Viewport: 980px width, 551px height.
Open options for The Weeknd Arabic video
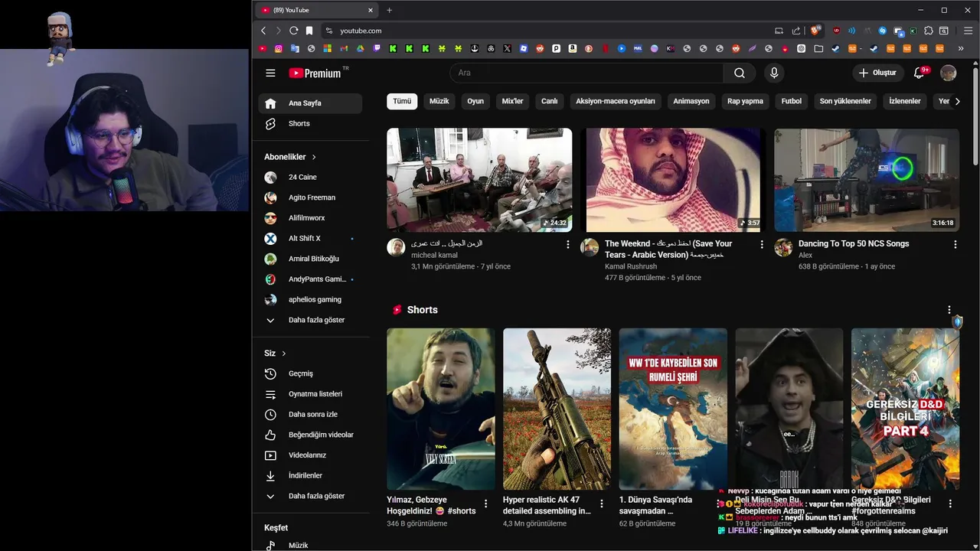click(762, 244)
